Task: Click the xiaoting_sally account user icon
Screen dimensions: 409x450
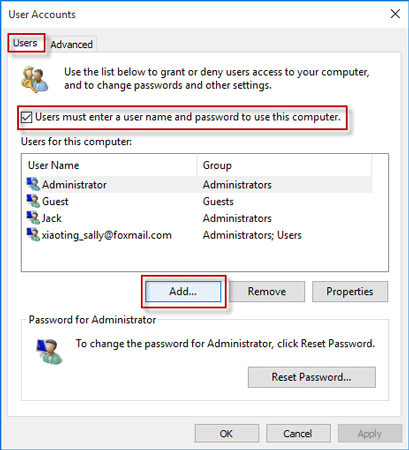Action: point(33,234)
